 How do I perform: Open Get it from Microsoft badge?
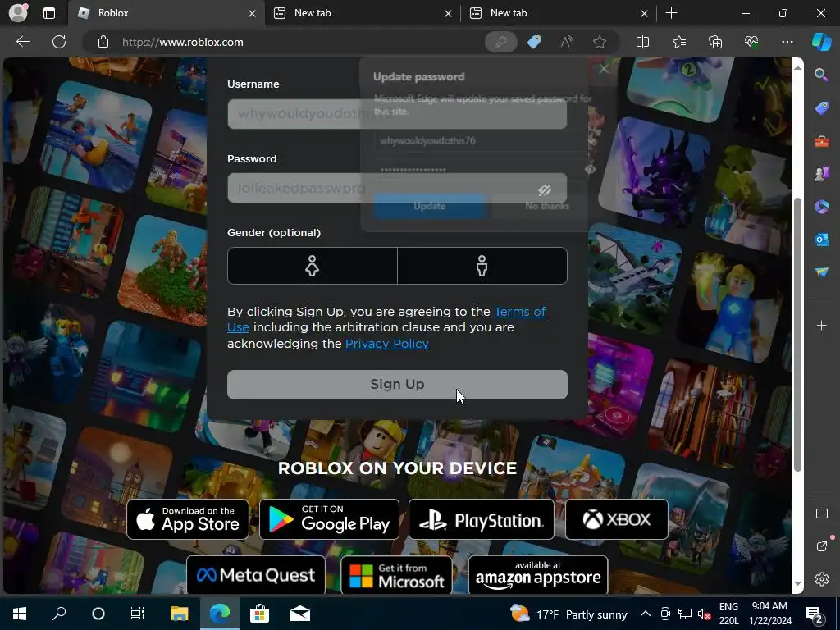(396, 575)
